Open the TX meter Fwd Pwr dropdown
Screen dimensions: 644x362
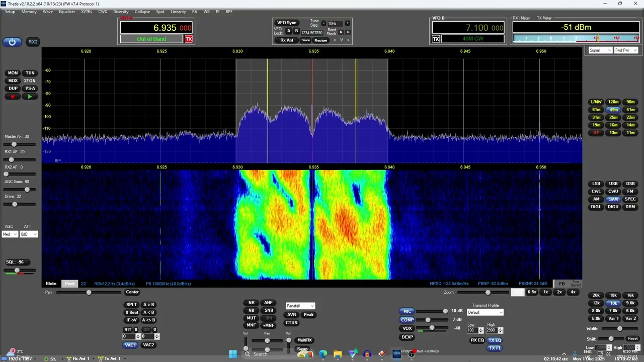point(626,50)
